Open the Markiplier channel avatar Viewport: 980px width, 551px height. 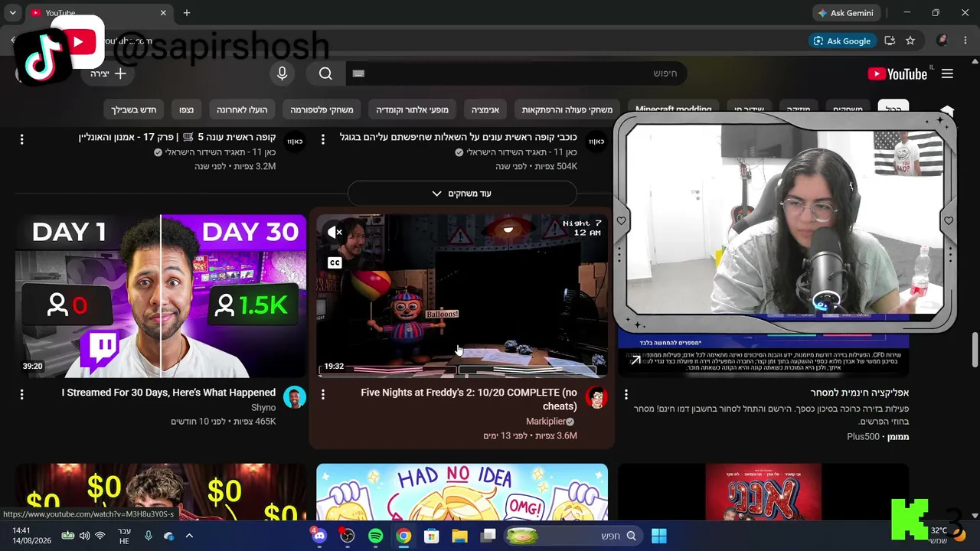(x=596, y=397)
